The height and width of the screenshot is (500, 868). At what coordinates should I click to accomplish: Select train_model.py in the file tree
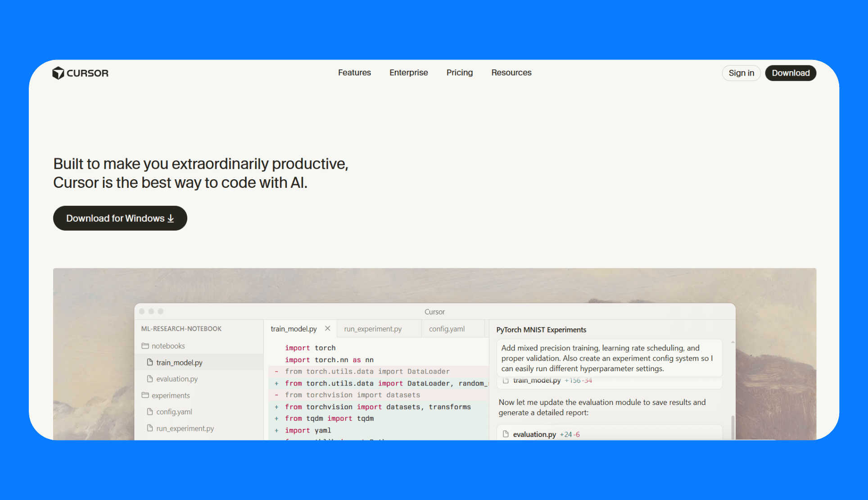[x=179, y=363]
